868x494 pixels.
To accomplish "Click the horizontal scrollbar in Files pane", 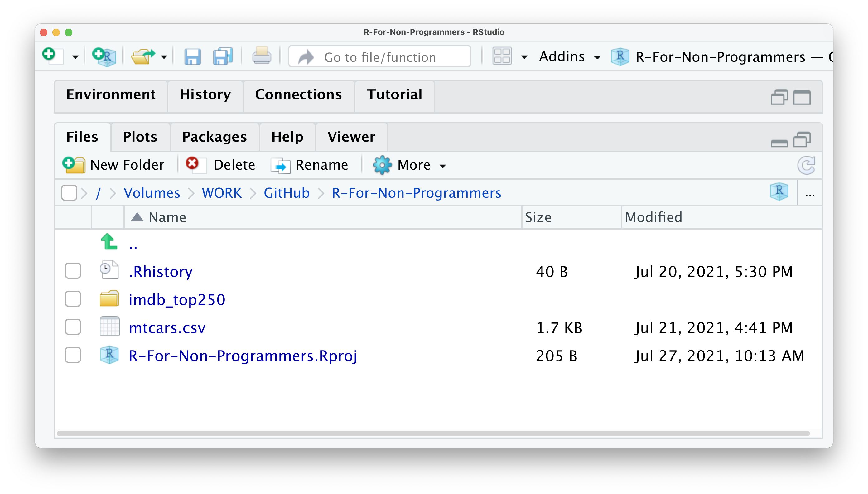I will coord(433,433).
